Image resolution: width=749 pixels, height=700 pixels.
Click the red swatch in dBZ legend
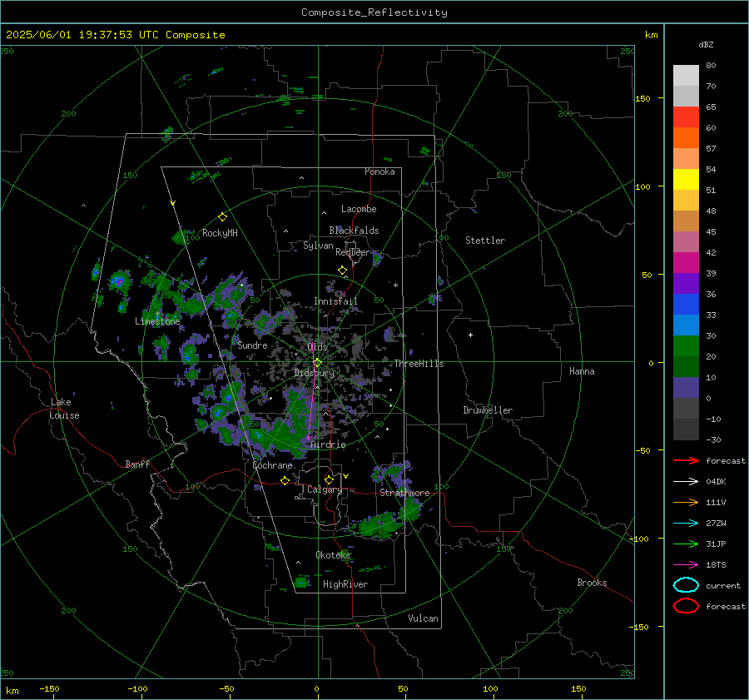pos(686,117)
